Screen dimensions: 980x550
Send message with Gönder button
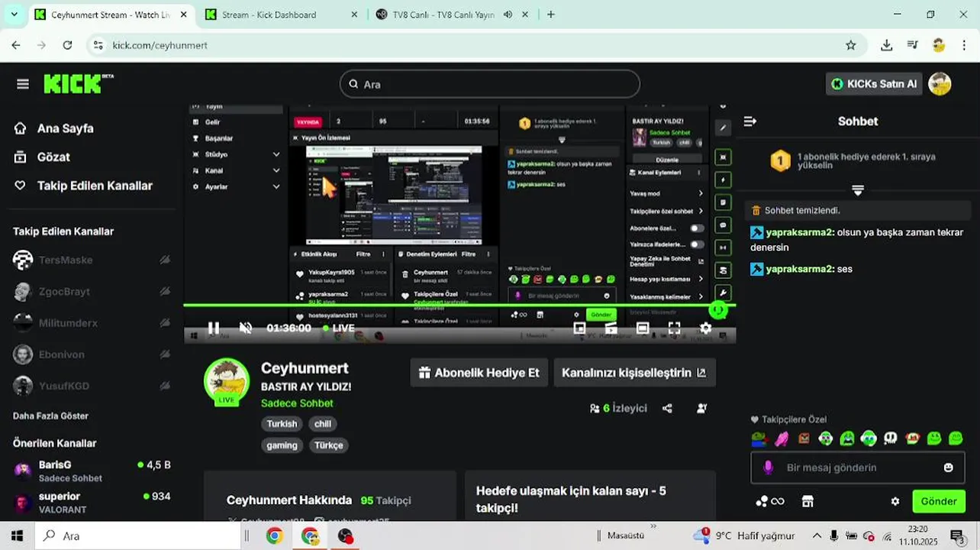tap(939, 501)
